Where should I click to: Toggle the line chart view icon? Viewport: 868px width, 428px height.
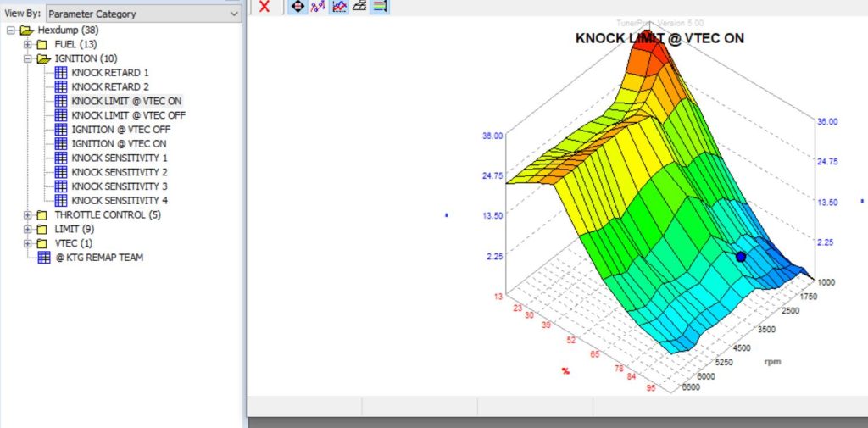(x=338, y=6)
